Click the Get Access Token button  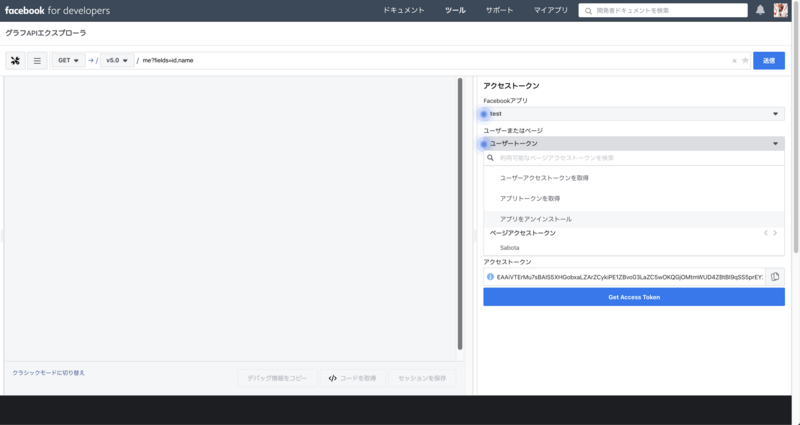point(634,297)
